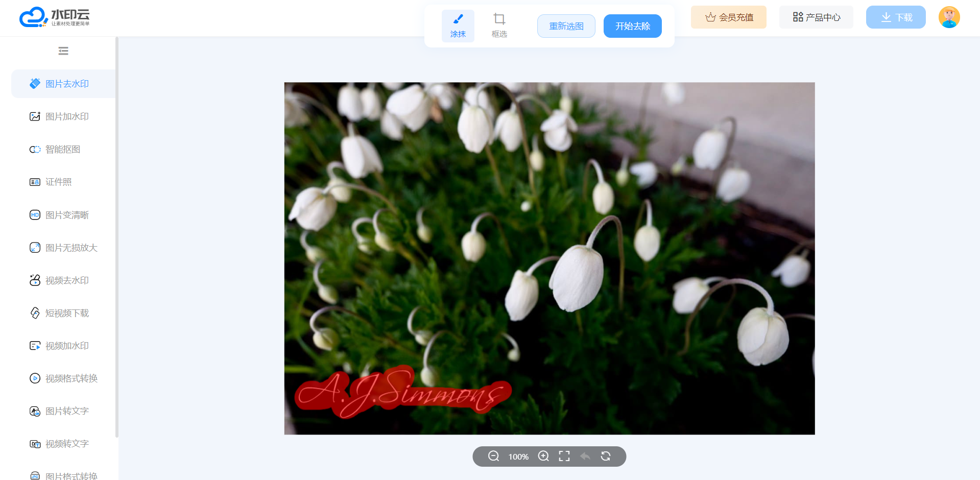Open the 产品中心 product center

tap(816, 17)
